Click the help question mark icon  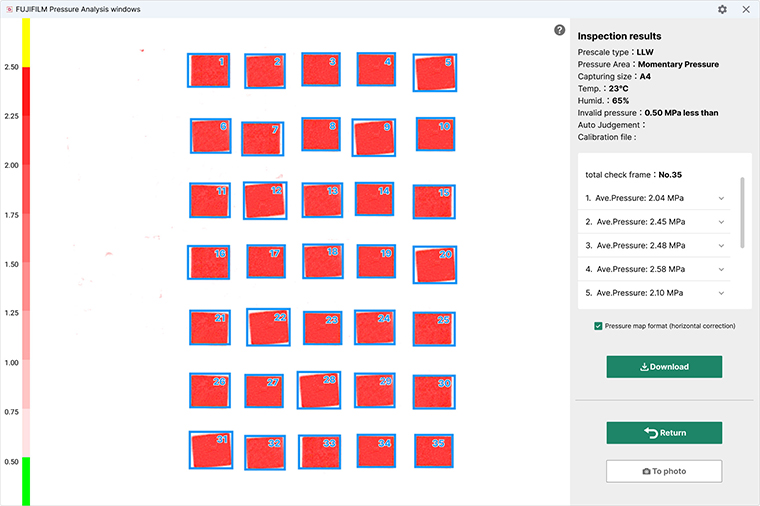click(560, 30)
